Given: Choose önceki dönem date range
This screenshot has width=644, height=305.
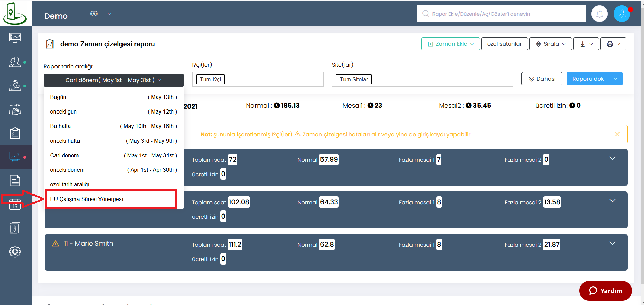Looking at the screenshot, I should [113, 170].
